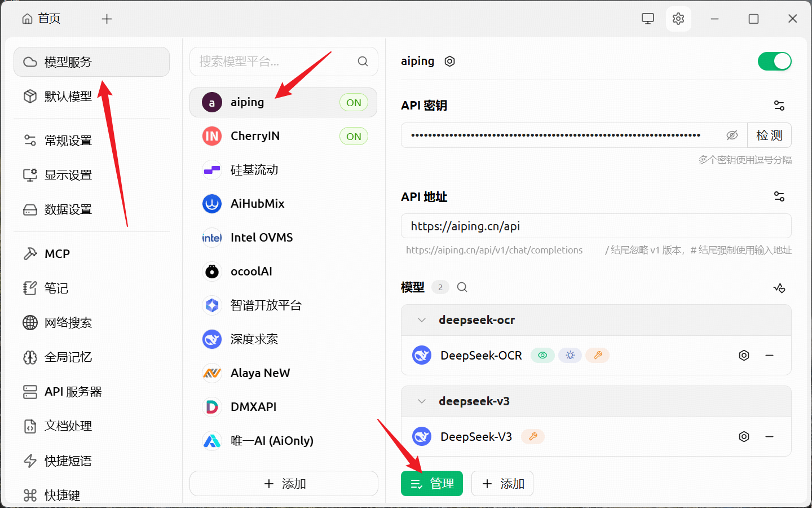Open API key settings sliders icon
The width and height of the screenshot is (812, 508).
point(779,106)
